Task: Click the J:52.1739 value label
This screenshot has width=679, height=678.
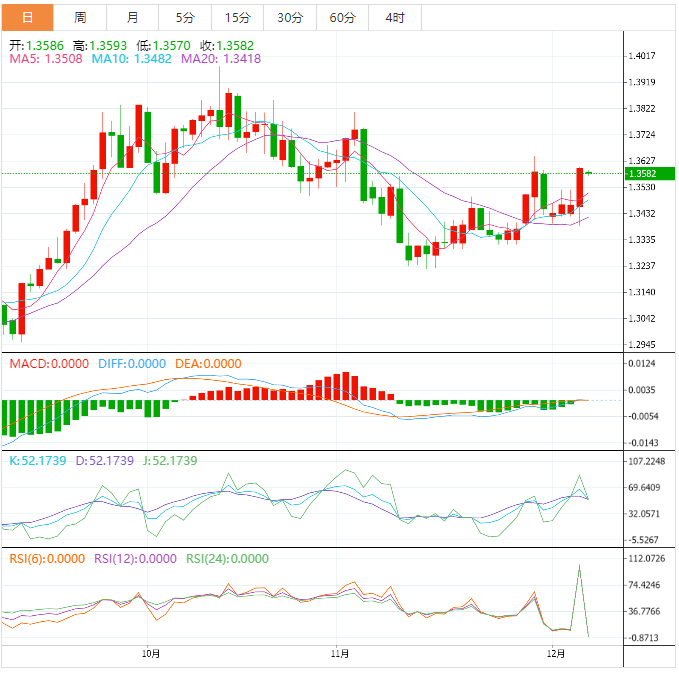Action: 170,461
